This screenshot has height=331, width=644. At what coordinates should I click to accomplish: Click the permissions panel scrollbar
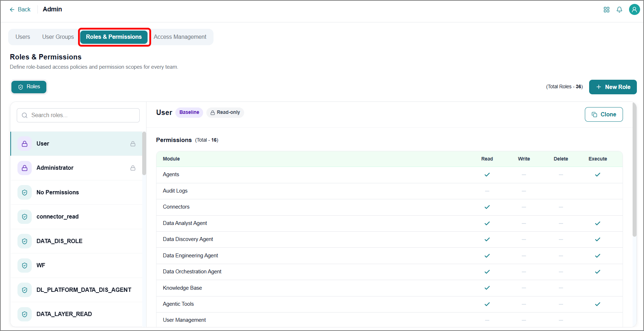click(x=634, y=169)
